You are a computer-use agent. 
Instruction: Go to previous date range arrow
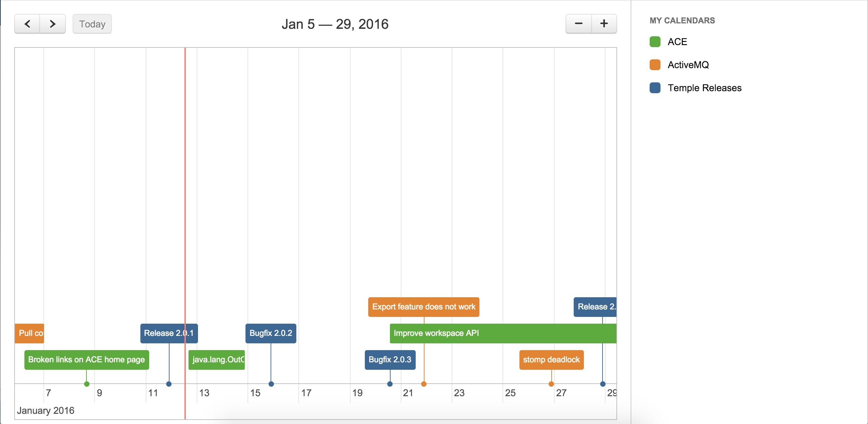coord(27,24)
